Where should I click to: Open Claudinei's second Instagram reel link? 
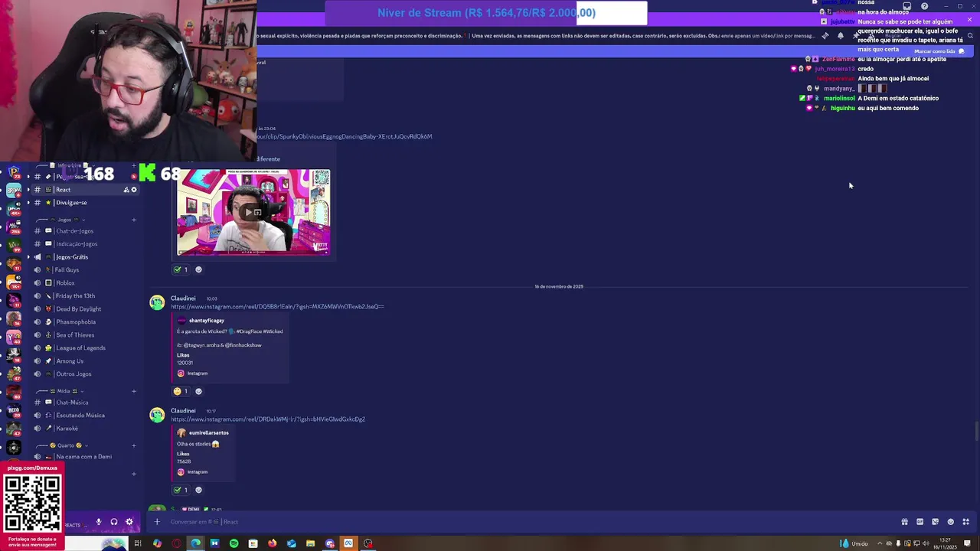pyautogui.click(x=268, y=419)
